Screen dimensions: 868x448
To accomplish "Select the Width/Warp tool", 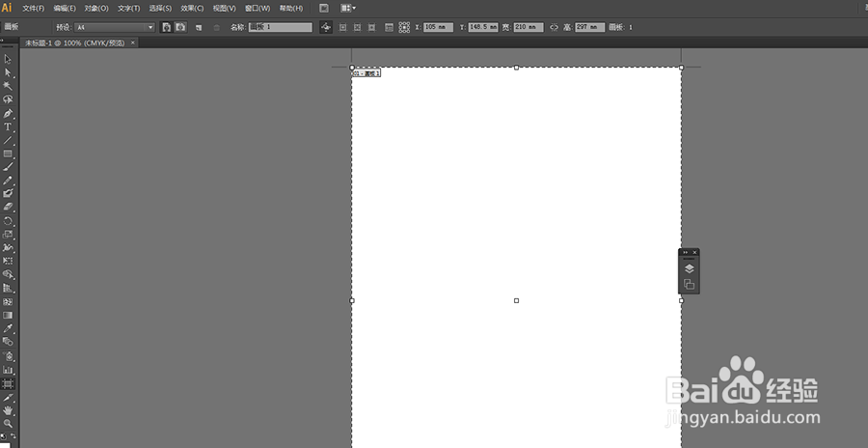I will tap(8, 247).
